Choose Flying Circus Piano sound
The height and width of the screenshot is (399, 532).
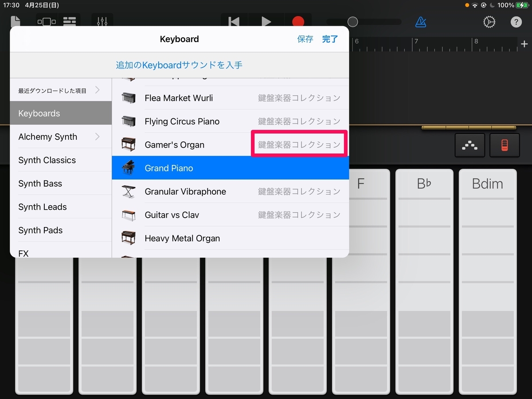coord(231,121)
